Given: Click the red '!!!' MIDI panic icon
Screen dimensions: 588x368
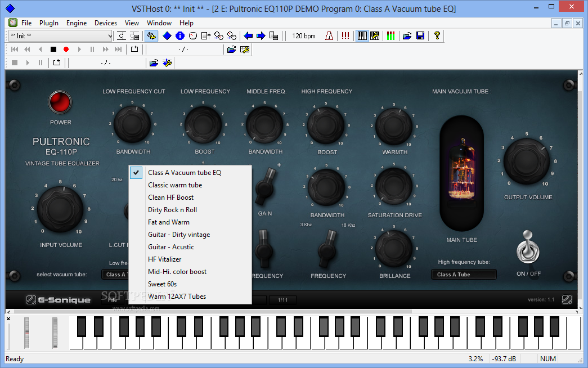Looking at the screenshot, I should 345,35.
